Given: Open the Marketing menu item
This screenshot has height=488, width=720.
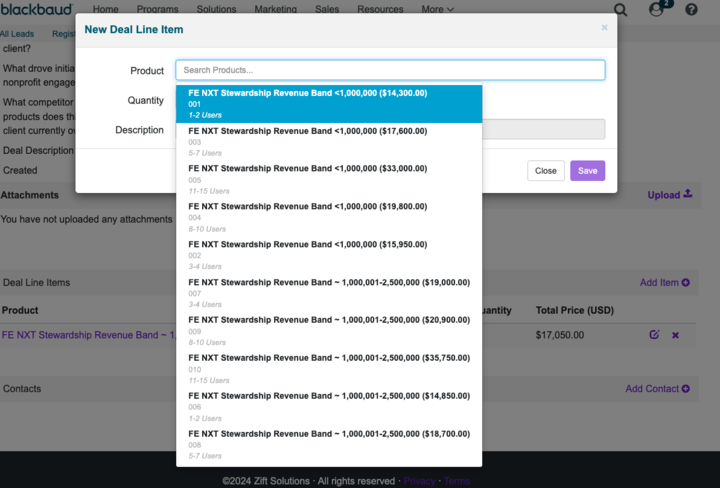Looking at the screenshot, I should click(x=276, y=9).
